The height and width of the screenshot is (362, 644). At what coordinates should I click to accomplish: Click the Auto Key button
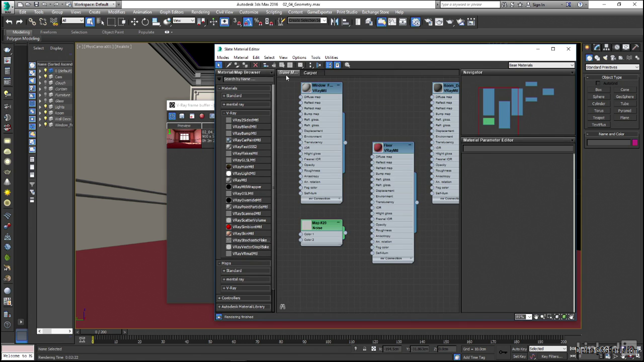(519, 348)
